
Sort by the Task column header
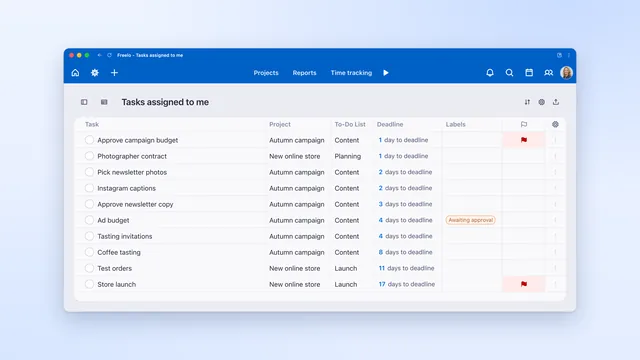point(92,124)
